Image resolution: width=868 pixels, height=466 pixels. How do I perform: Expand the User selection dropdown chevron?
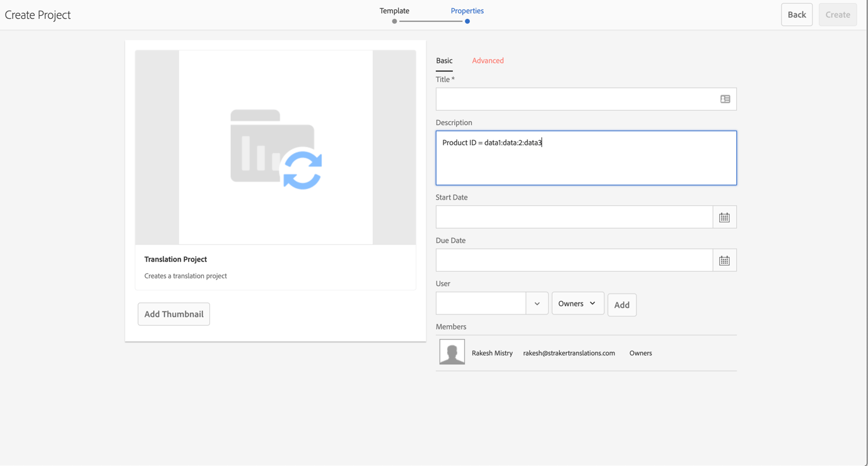(537, 303)
